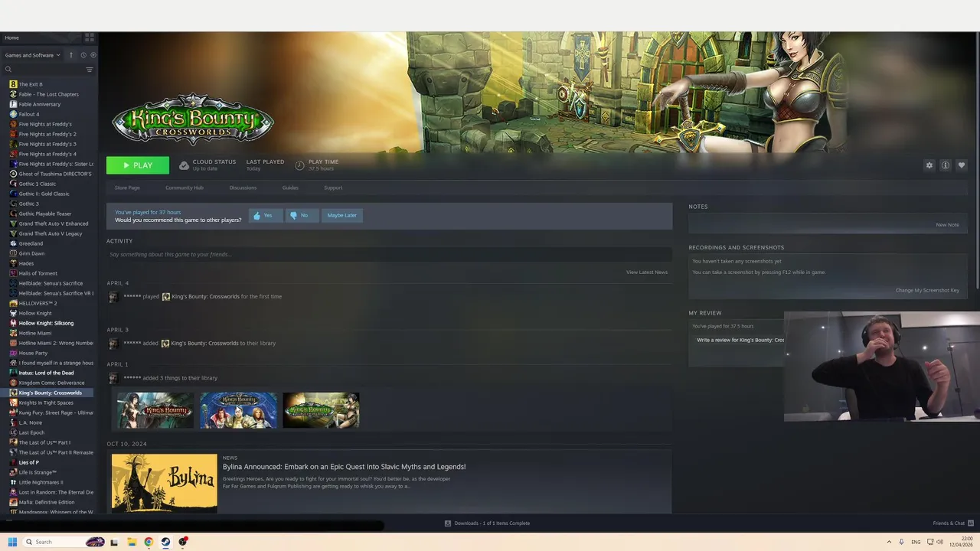Select Hades in the game list

coord(26,263)
